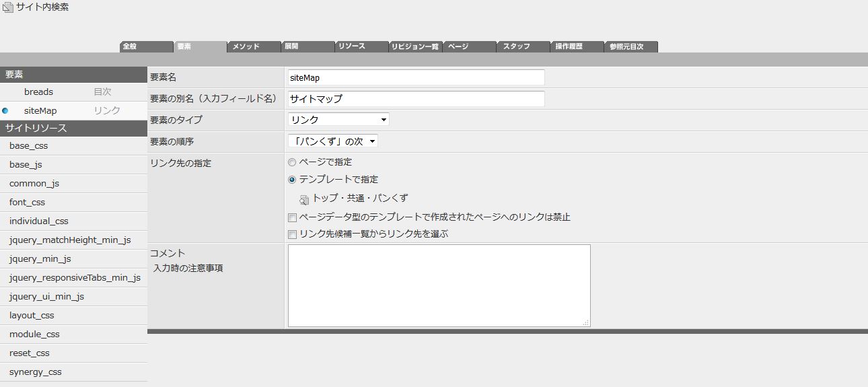Open the 要素のタイプ dropdown
The width and height of the screenshot is (868, 387).
tap(338, 120)
